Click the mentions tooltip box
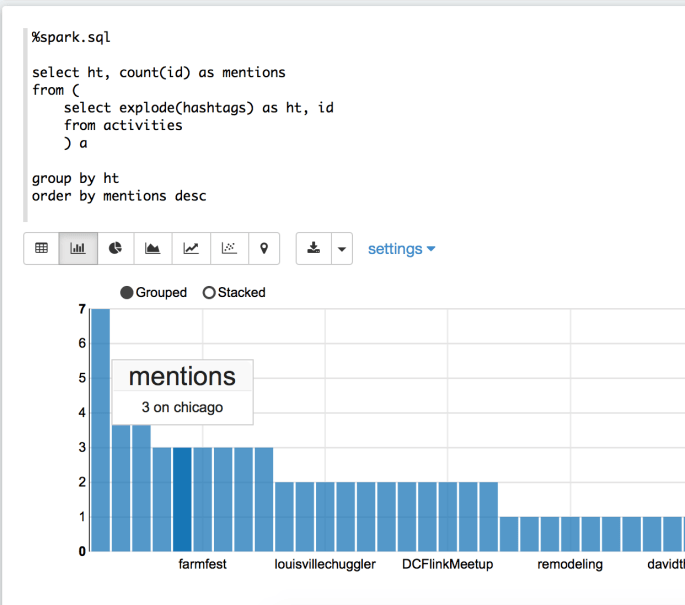This screenshot has height=605, width=685. 183,392
